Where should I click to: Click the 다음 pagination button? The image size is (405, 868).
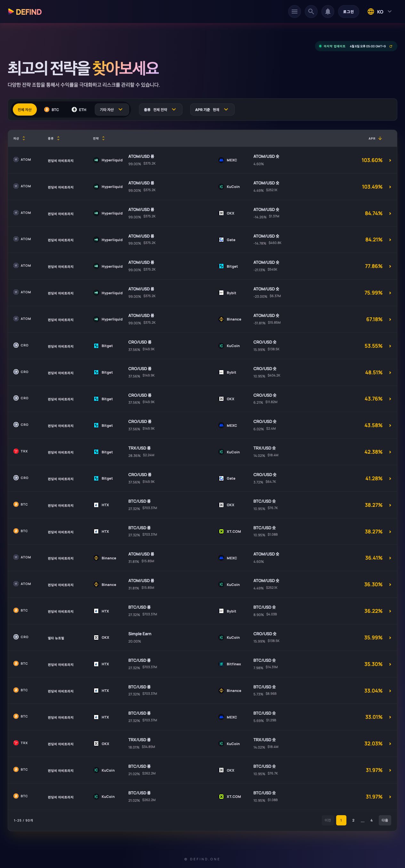[x=385, y=820]
